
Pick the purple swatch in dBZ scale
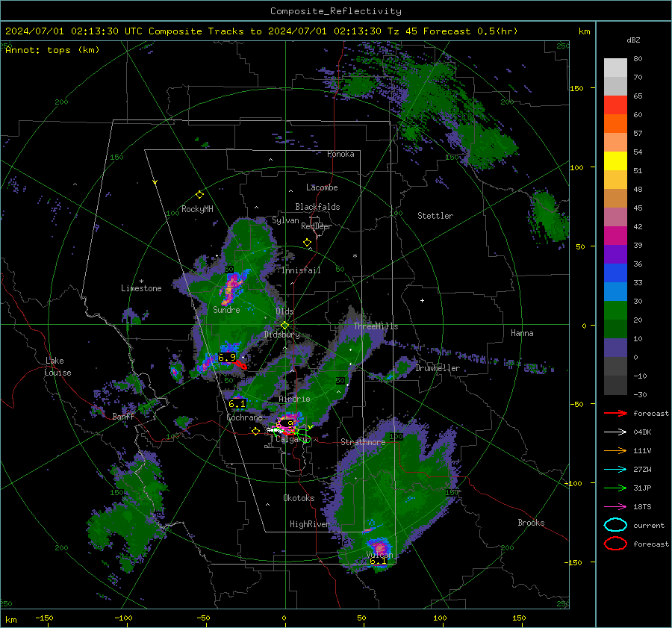(615, 255)
